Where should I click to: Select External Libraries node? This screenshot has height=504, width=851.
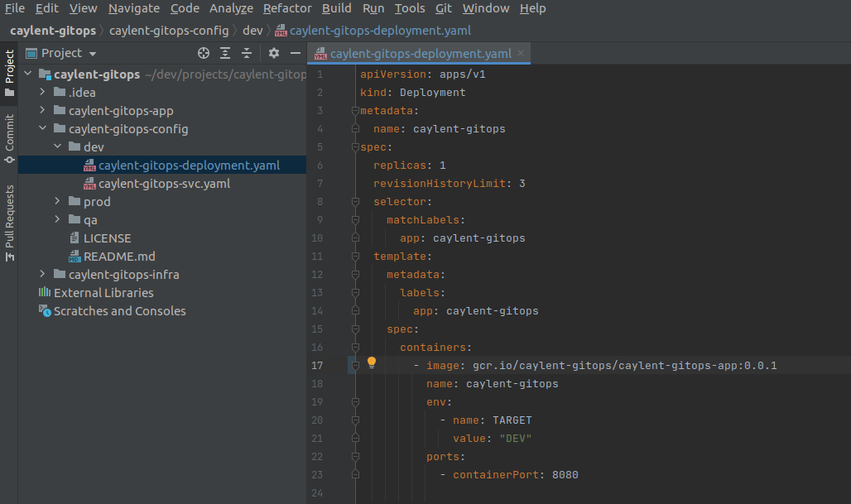103,292
